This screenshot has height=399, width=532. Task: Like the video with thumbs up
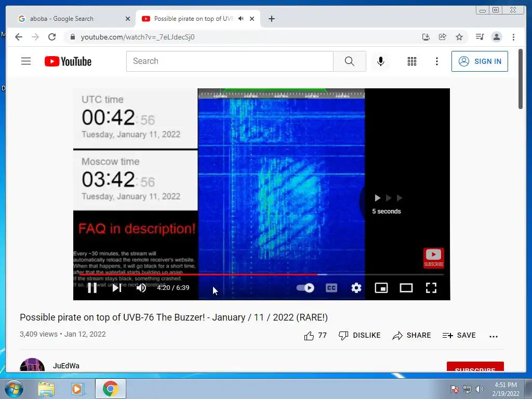pyautogui.click(x=315, y=336)
